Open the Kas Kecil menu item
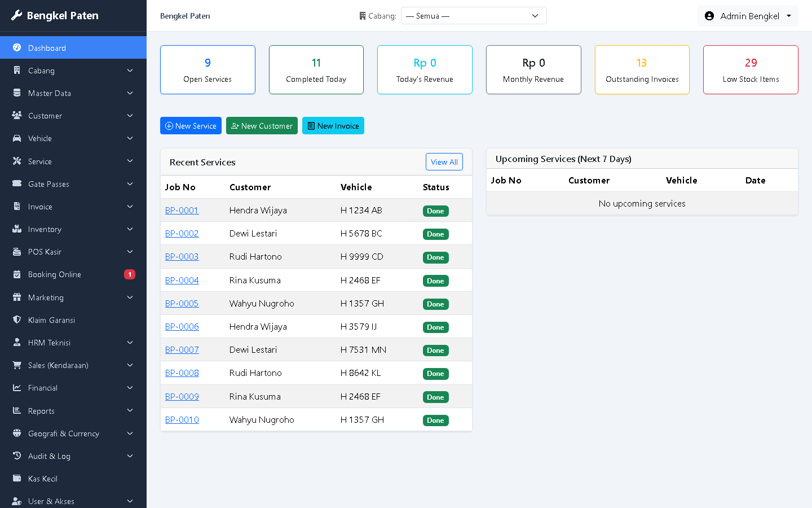The width and height of the screenshot is (812, 508). pyautogui.click(x=73, y=479)
